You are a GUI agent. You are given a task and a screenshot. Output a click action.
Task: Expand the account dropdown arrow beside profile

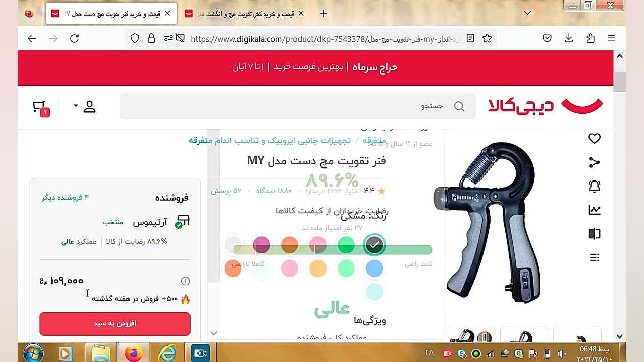point(76,106)
